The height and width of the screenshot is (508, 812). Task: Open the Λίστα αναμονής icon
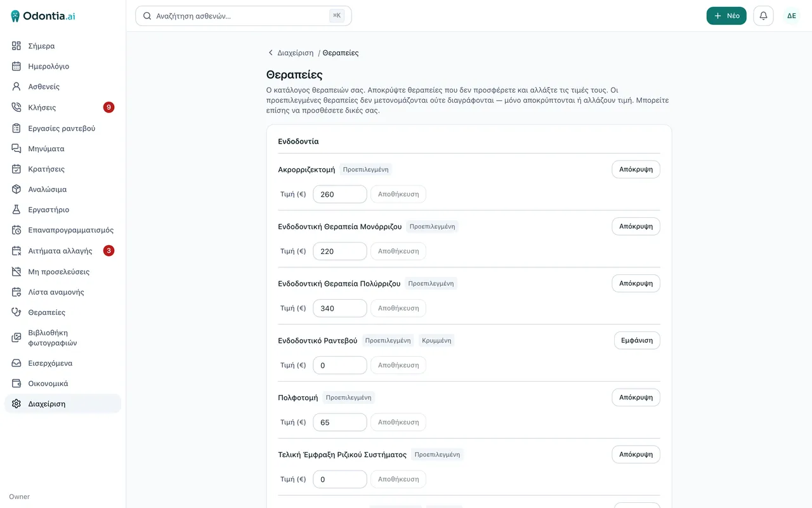pos(16,292)
